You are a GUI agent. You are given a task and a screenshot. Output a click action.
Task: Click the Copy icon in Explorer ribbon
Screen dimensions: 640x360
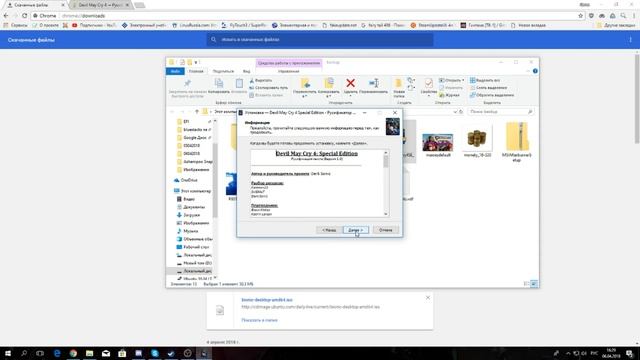click(x=219, y=83)
